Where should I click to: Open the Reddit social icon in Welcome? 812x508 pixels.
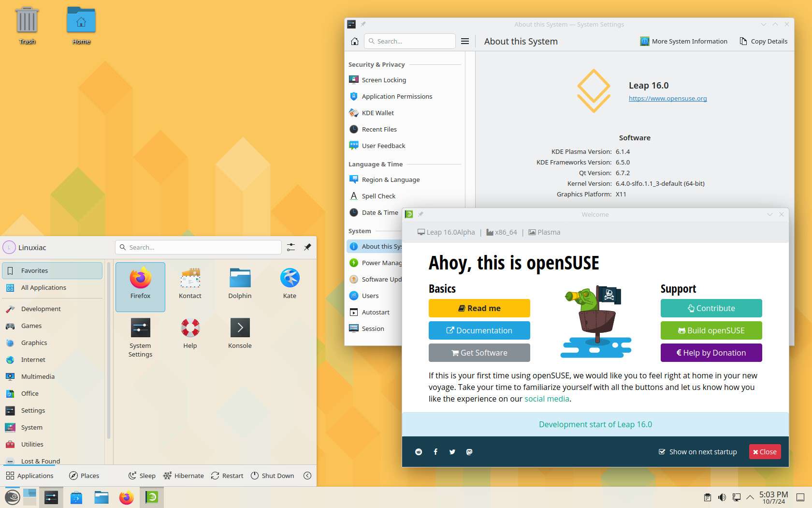(419, 452)
